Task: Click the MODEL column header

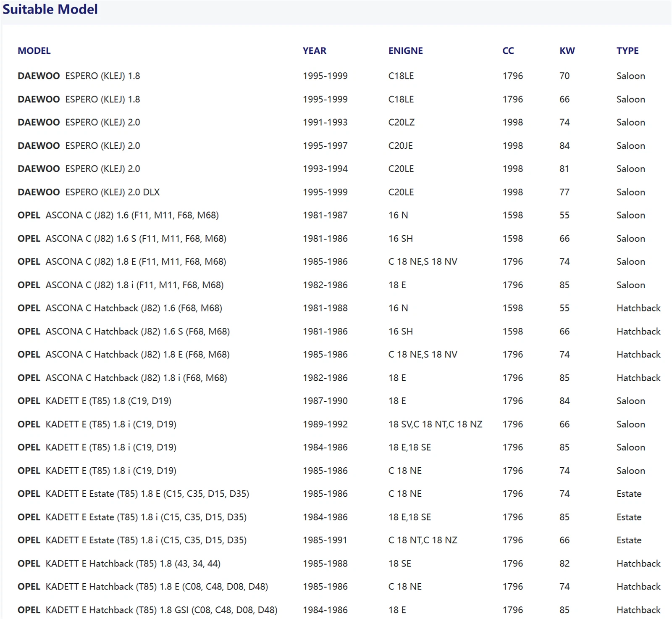Action: tap(34, 51)
